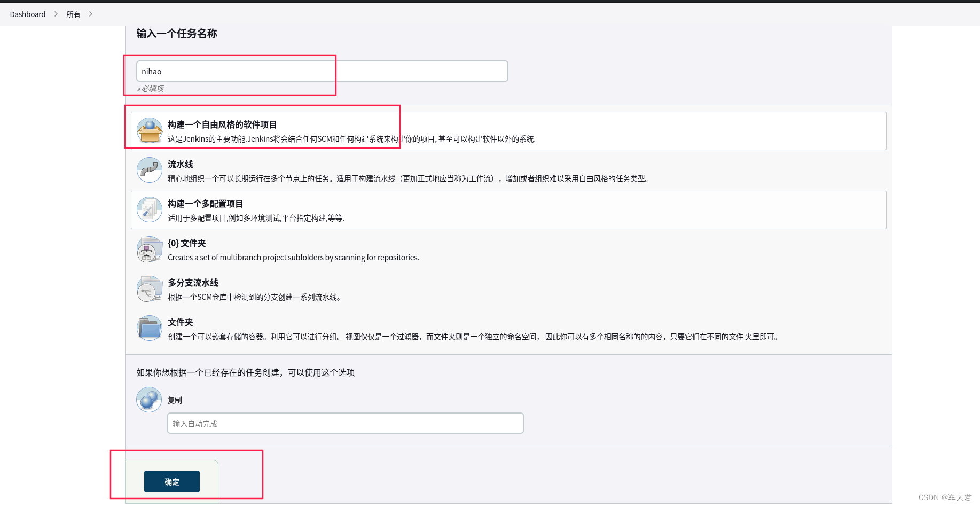The image size is (980, 506).
Task: Click the 确定 confirm button
Action: (x=172, y=481)
